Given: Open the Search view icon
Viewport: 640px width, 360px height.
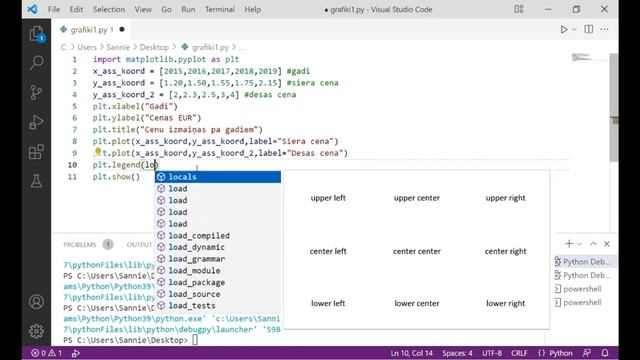Looking at the screenshot, I should pyautogui.click(x=36, y=62).
